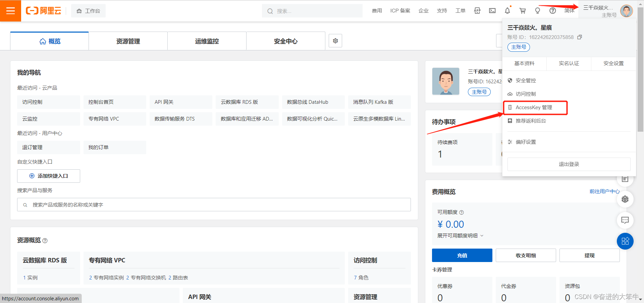Open 云数据库 RDS 版 shortcut
The width and height of the screenshot is (644, 303).
[x=247, y=102]
